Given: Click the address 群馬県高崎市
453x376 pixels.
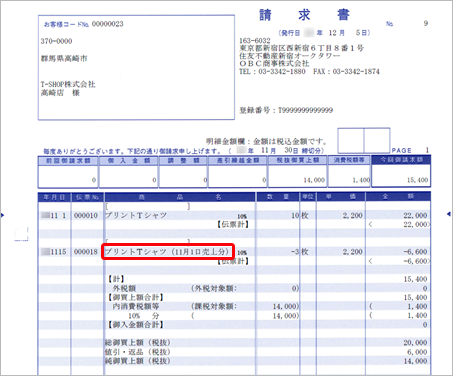Looking at the screenshot, I should pyautogui.click(x=64, y=59).
